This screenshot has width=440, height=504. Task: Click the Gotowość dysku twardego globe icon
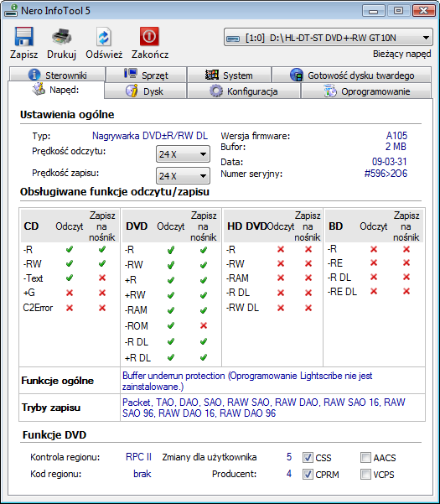point(297,75)
